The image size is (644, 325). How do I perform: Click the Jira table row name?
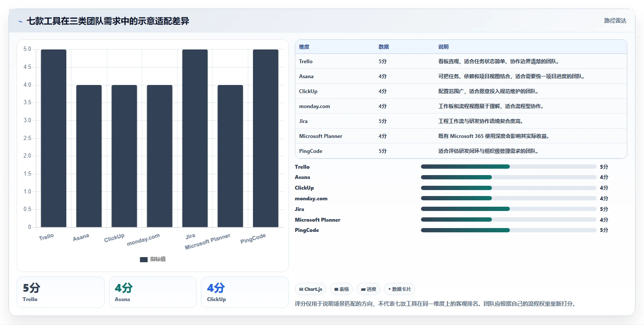[x=303, y=121]
